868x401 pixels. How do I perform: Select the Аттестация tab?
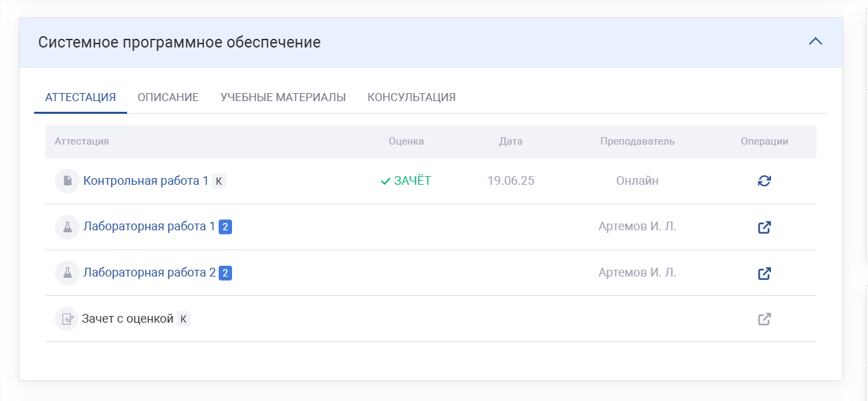(80, 97)
